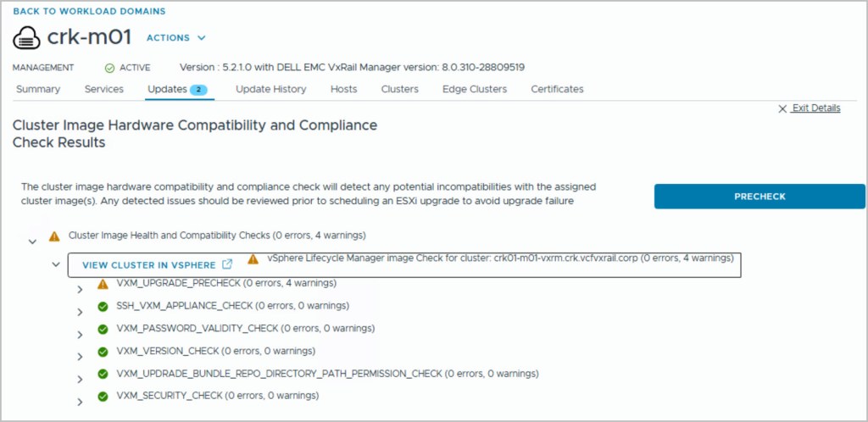Select the Edge Clusters tab
Screen dimensions: 868x422
475,89
